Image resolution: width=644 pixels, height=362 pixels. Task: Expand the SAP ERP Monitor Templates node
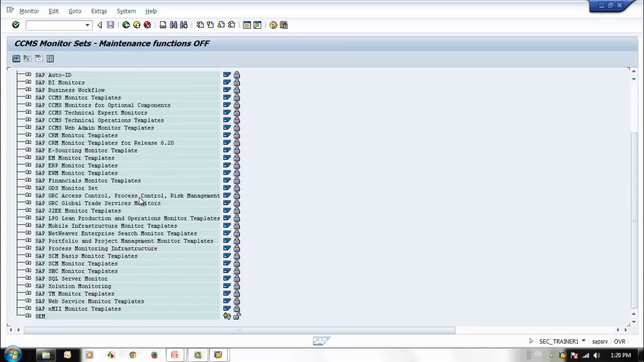click(28, 165)
